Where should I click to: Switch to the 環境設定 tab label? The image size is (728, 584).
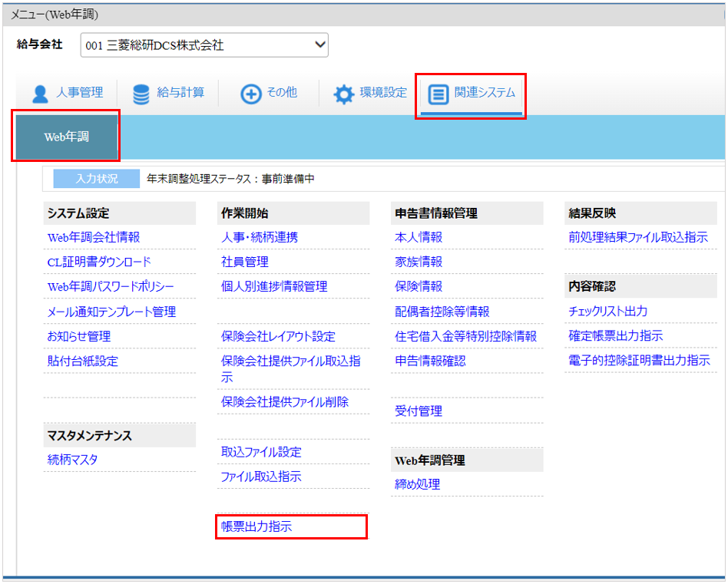(x=383, y=92)
